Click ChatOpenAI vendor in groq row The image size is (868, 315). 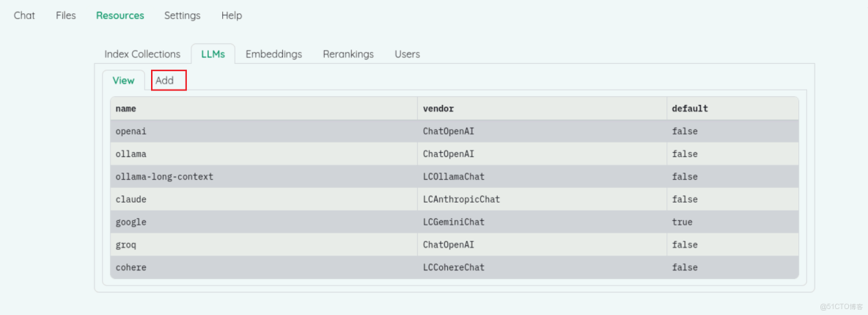click(x=542, y=245)
